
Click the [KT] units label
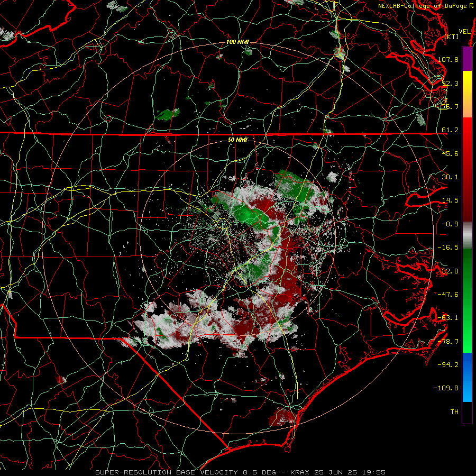click(452, 36)
